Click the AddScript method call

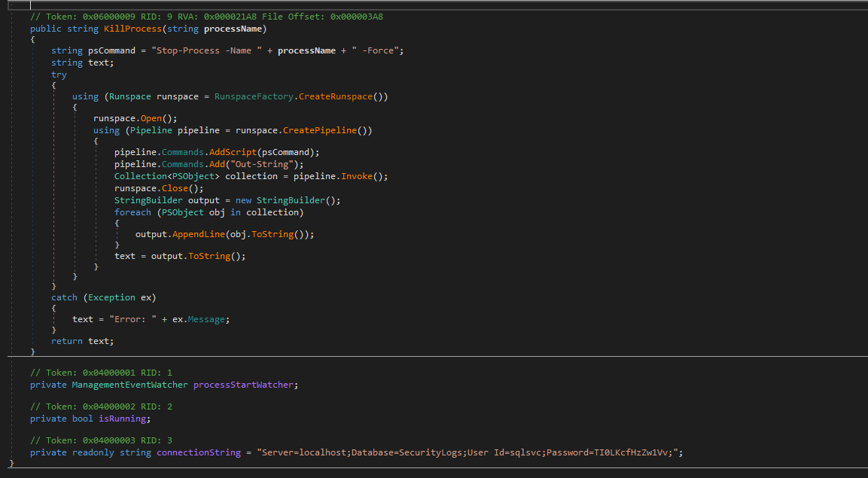point(233,152)
